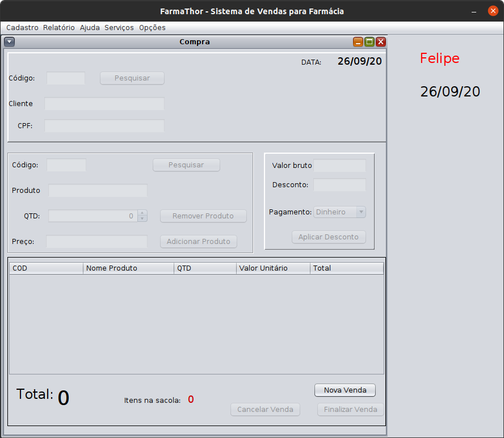The image size is (504, 438).
Task: Click the Finalizar Venda button
Action: pyautogui.click(x=350, y=410)
